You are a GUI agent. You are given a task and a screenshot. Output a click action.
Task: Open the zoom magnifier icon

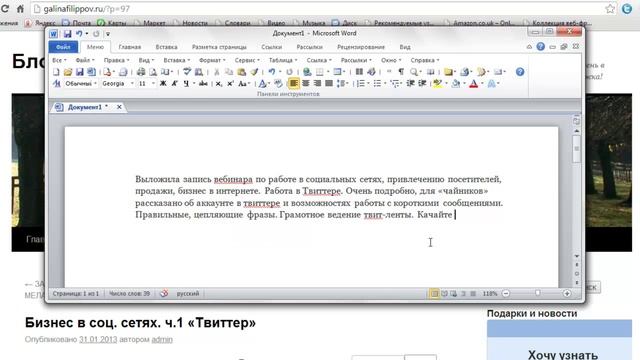tap(414, 72)
